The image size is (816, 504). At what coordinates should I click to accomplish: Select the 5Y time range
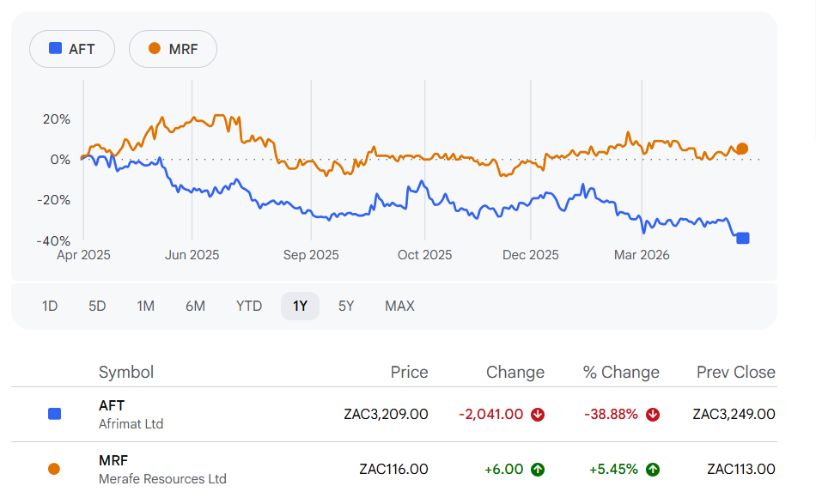click(346, 306)
